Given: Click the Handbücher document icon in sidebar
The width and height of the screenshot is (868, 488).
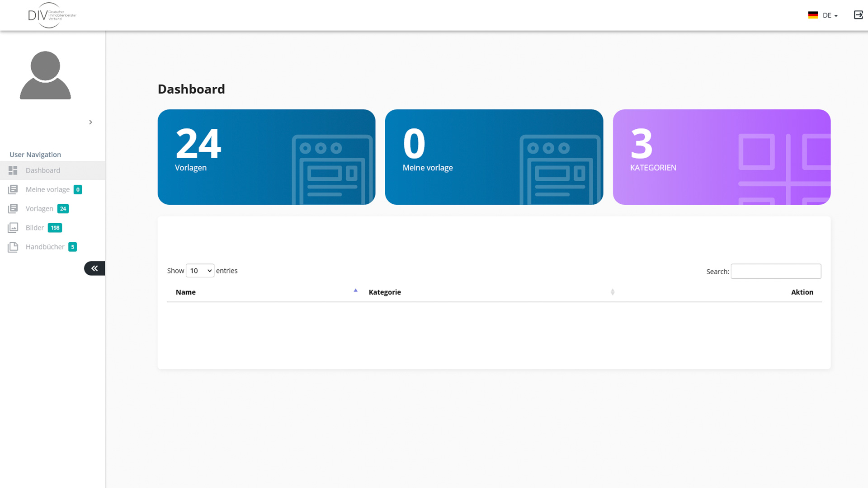Looking at the screenshot, I should [x=13, y=247].
